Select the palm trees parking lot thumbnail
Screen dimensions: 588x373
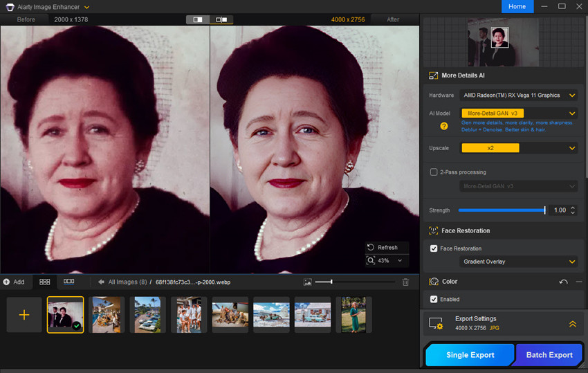[x=148, y=314]
